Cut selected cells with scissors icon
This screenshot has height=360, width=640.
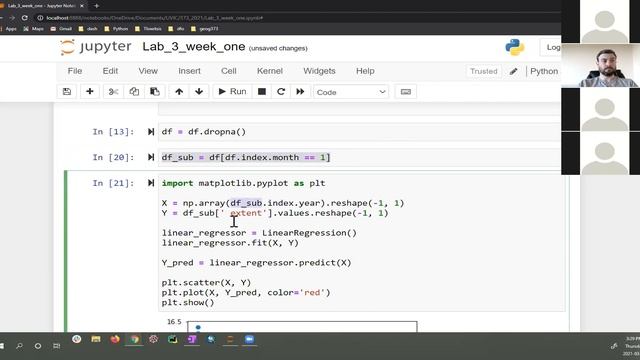pyautogui.click(x=113, y=92)
